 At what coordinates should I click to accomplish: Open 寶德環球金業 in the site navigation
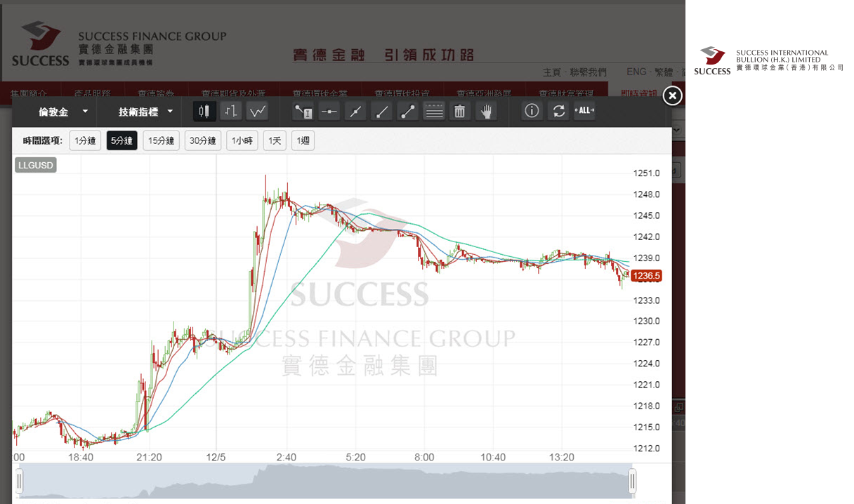coord(320,93)
